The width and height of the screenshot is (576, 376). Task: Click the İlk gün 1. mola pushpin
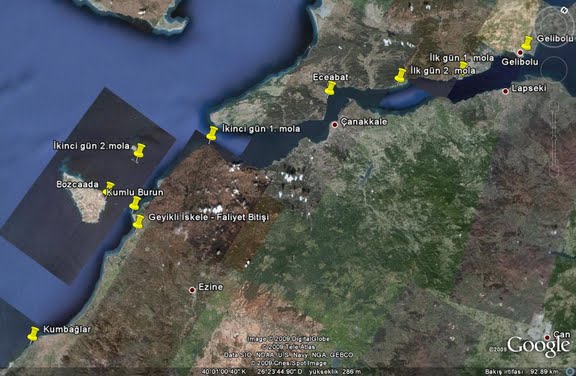pyautogui.click(x=463, y=68)
